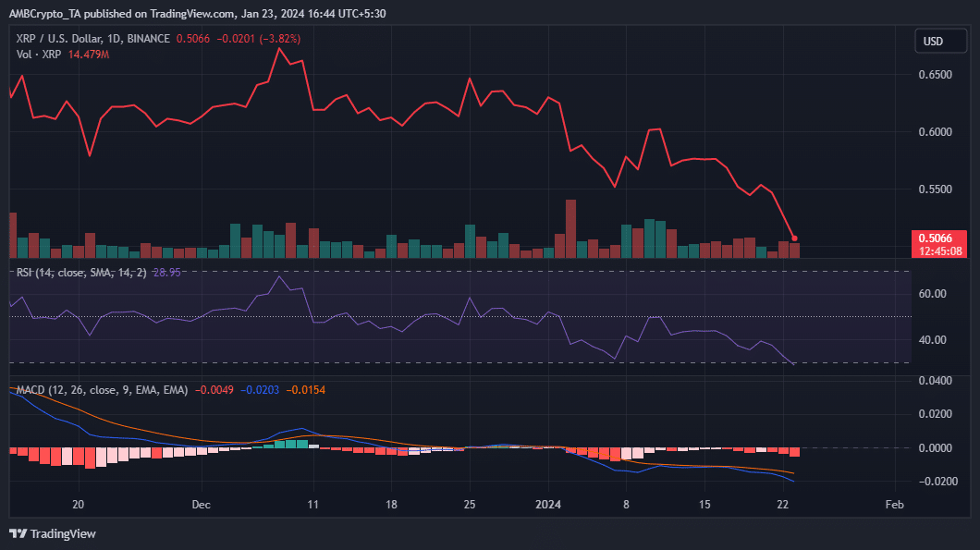
Task: Click the MACD axis label 0.0200
Action: [x=935, y=414]
